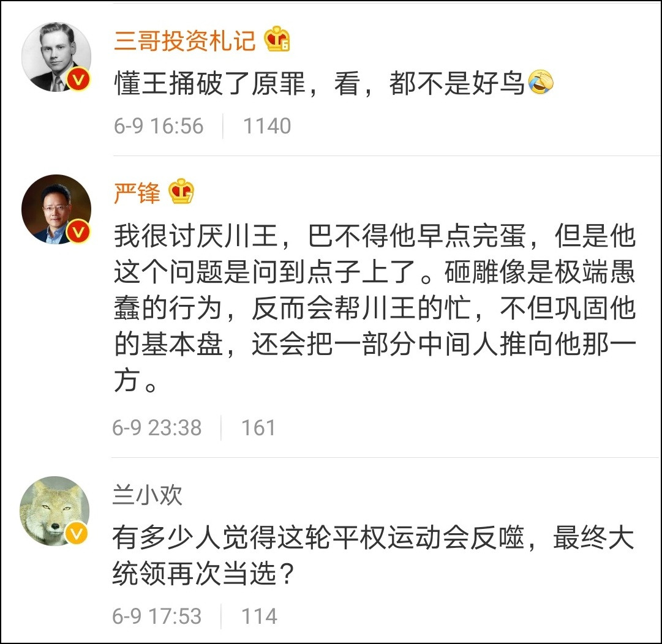This screenshot has width=662, height=644.
Task: Open 兰小欢's fox avatar
Action: (55, 511)
